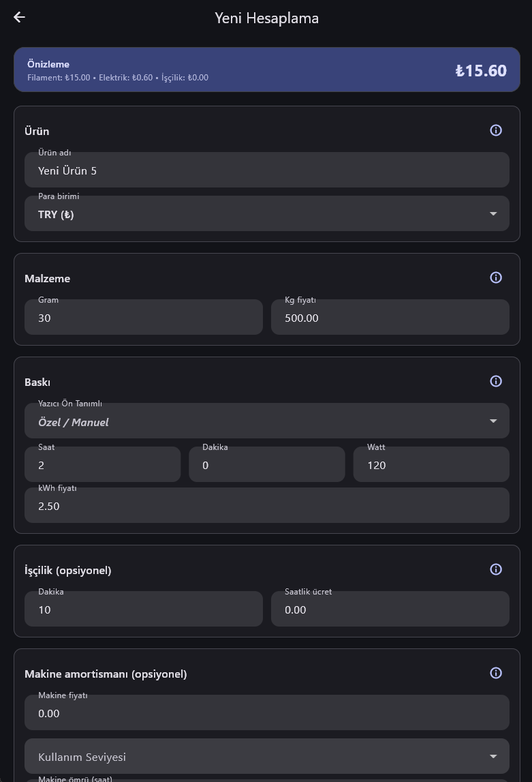
Task: Tap the Önizleme total cost banner
Action: coord(267,70)
